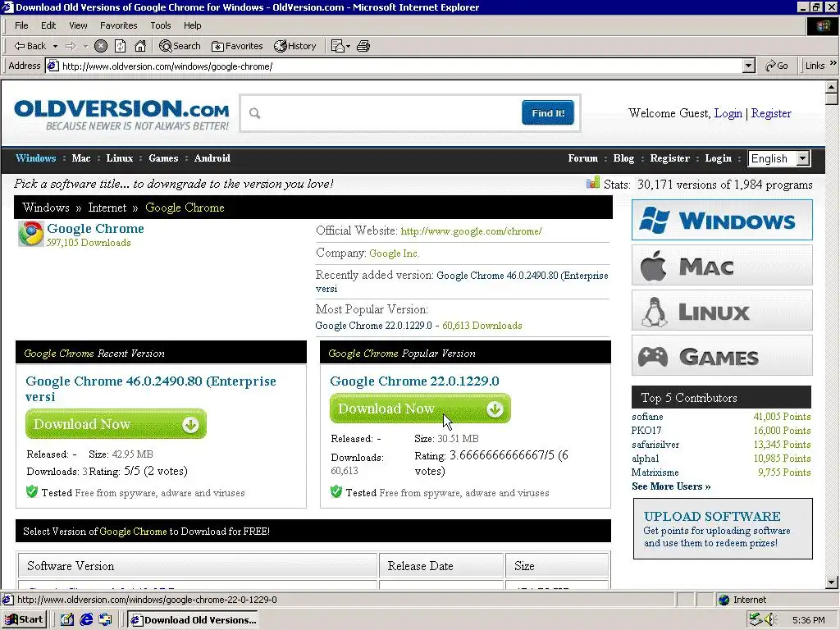Open the Edit button dropdown arrow
The image size is (840, 630).
point(348,46)
